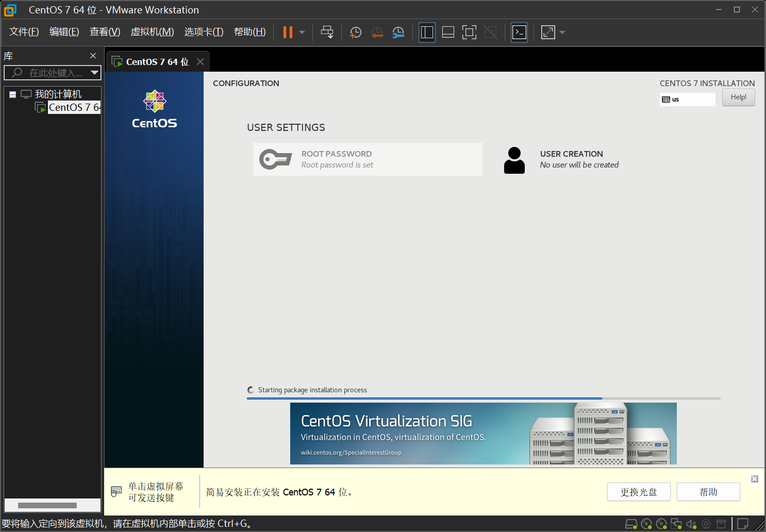Click the '简易安装正在安装 CentOS 7 64 位' message
Viewport: 766px width, 532px height.
pos(279,492)
